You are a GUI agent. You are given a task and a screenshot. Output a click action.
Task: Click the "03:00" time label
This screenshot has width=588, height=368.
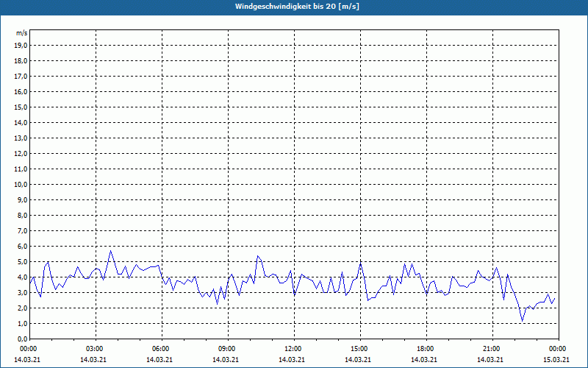click(x=96, y=349)
